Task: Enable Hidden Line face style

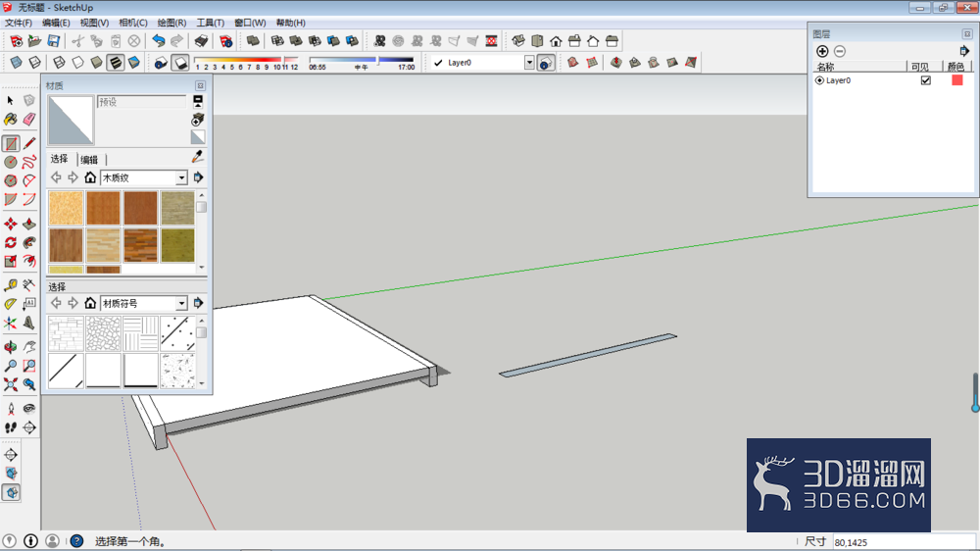Action: tap(77, 63)
